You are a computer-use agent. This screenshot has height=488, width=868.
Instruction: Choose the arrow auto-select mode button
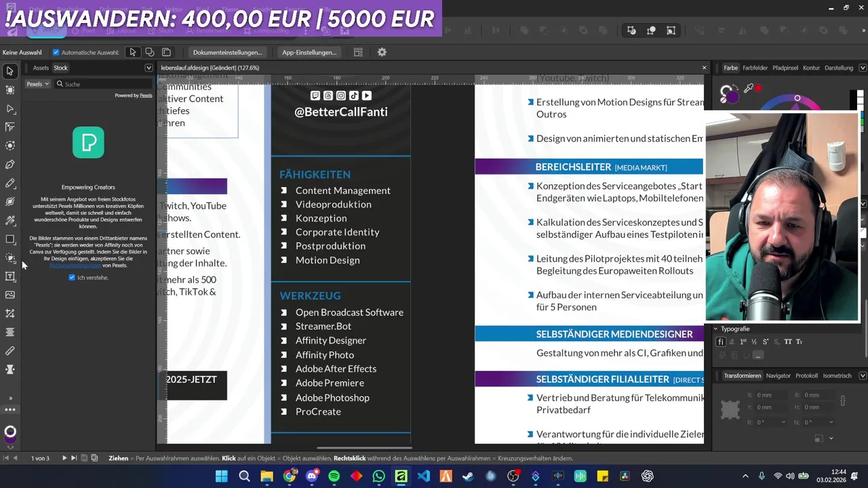click(x=133, y=52)
